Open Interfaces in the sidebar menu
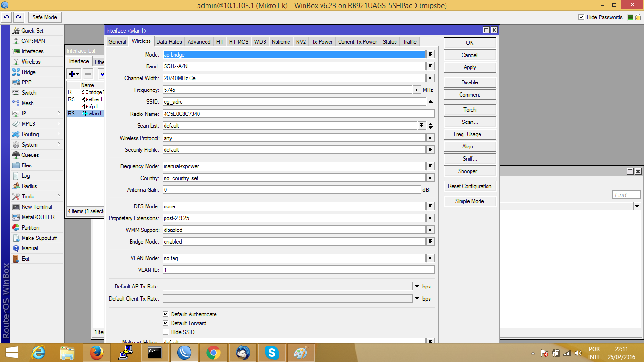The image size is (644, 362). coord(32,51)
